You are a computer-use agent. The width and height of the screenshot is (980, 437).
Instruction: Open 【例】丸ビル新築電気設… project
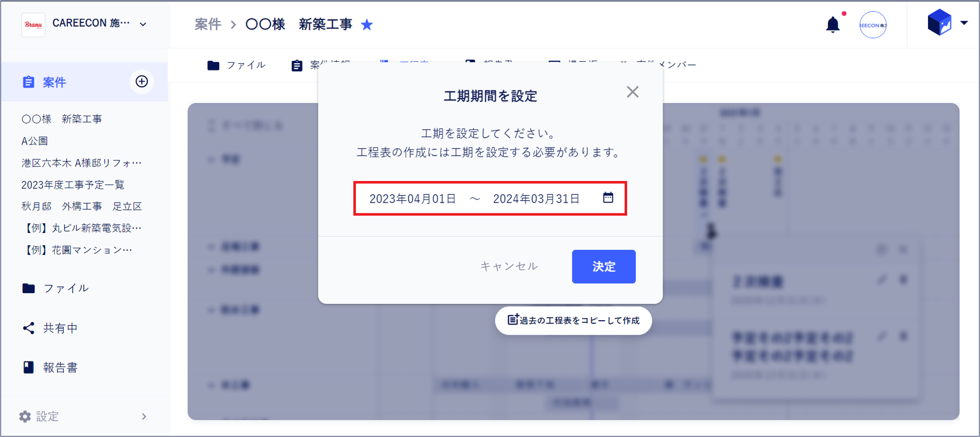pos(81,228)
